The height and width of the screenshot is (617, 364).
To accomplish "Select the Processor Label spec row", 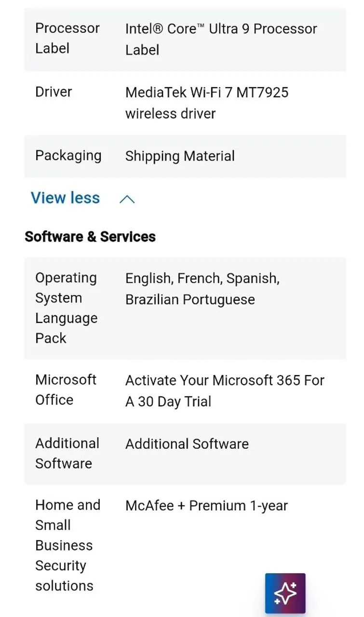I will click(67, 38).
